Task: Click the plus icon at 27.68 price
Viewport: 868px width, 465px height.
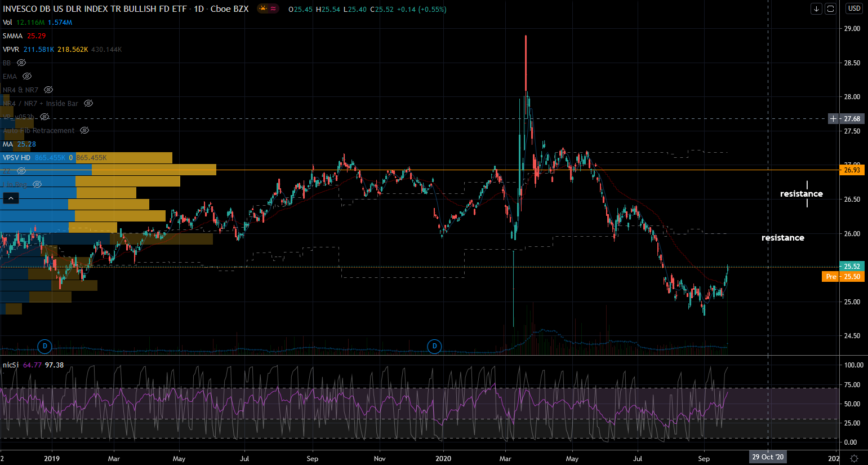Action: [833, 119]
